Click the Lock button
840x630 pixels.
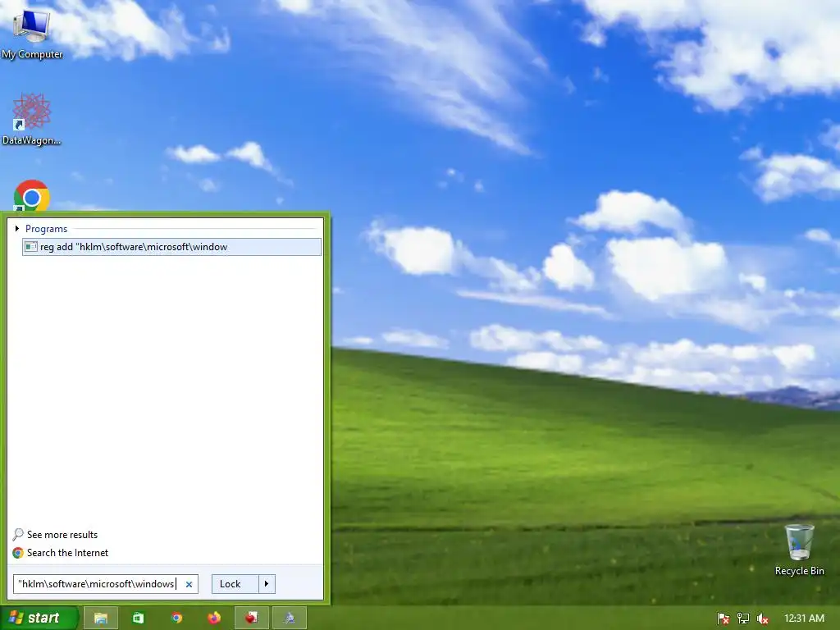(x=235, y=584)
